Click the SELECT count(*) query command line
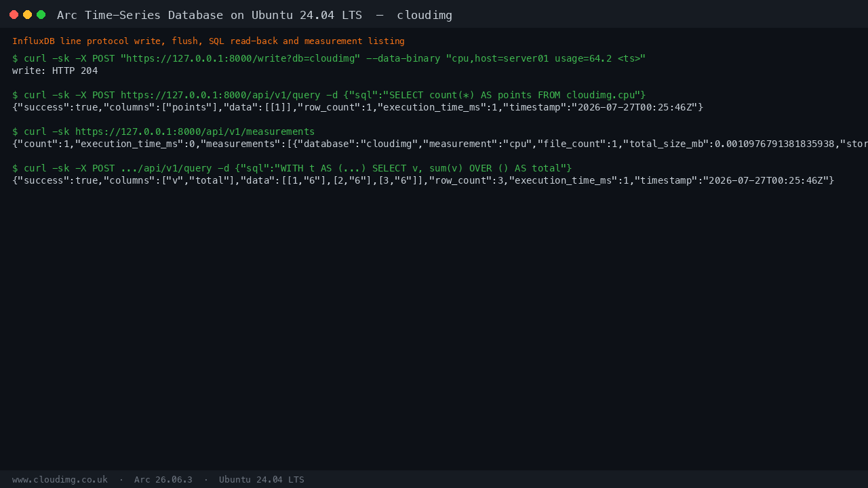Viewport: 868px width, 488px height. click(x=329, y=95)
